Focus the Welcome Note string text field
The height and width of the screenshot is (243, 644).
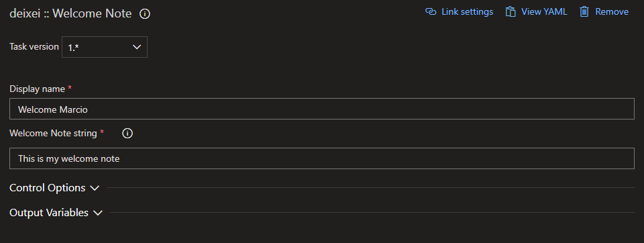pos(321,158)
